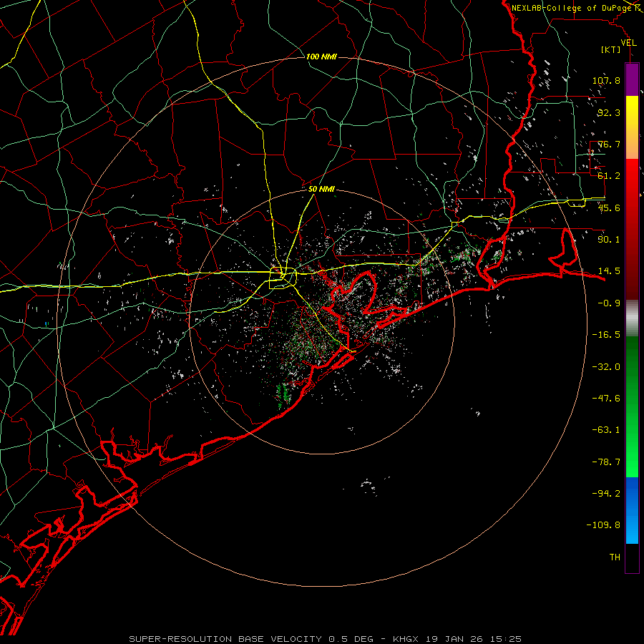The height and width of the screenshot is (644, 644).
Task: Select the 14.5 legend value
Action: coord(609,271)
